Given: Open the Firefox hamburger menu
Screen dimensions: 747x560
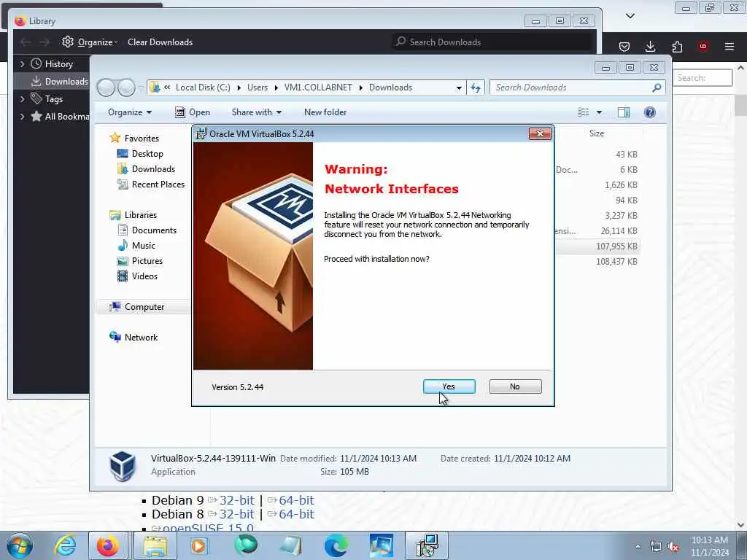Looking at the screenshot, I should click(729, 46).
